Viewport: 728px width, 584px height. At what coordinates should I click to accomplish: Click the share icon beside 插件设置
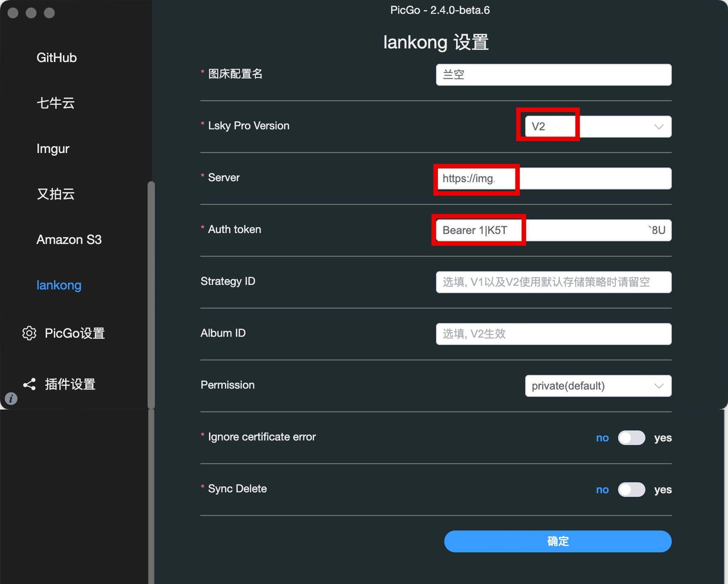29,384
